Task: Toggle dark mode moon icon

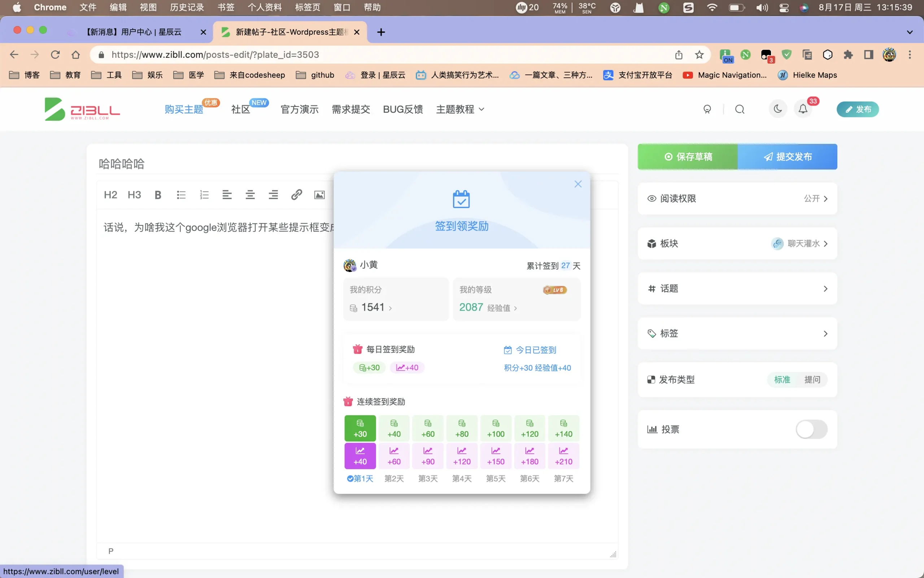Action: click(778, 109)
